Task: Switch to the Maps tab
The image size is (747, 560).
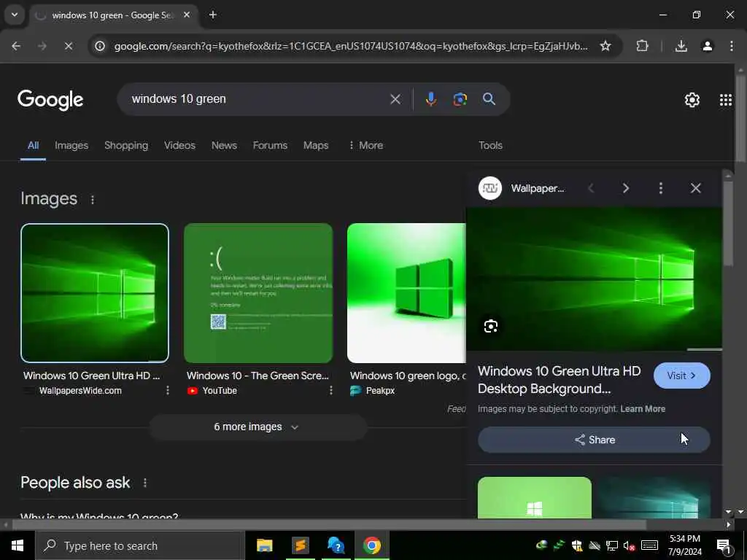Action: coord(316,146)
